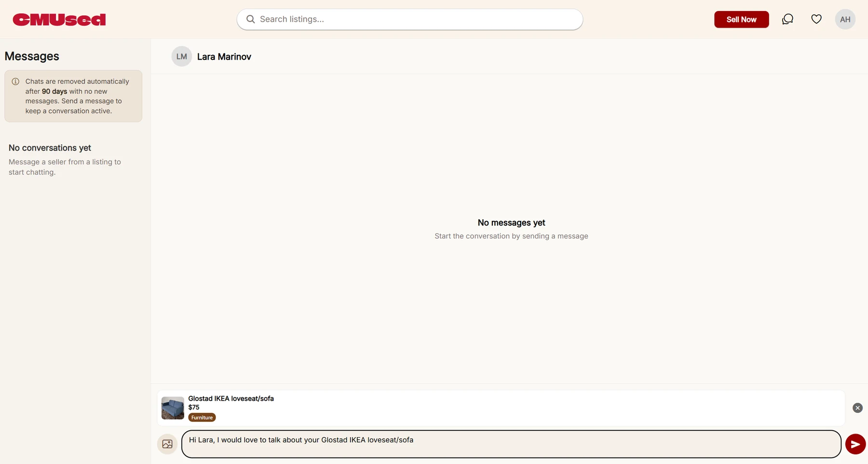Click the $75 price text
This screenshot has width=868, height=464.
click(194, 407)
